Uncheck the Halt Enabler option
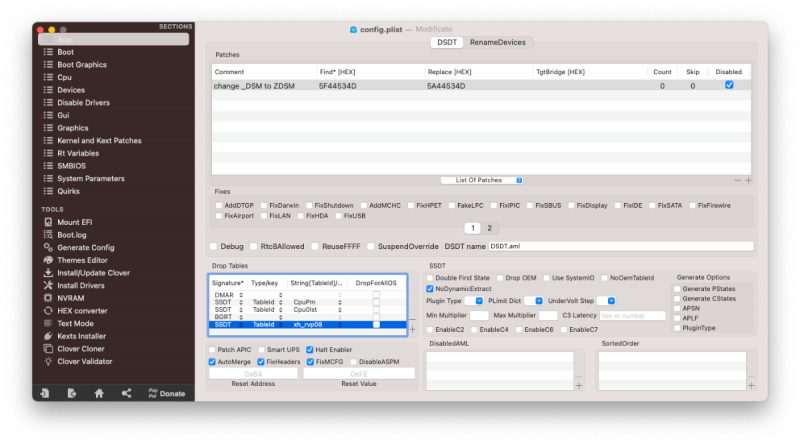The width and height of the screenshot is (800, 444). pos(310,350)
